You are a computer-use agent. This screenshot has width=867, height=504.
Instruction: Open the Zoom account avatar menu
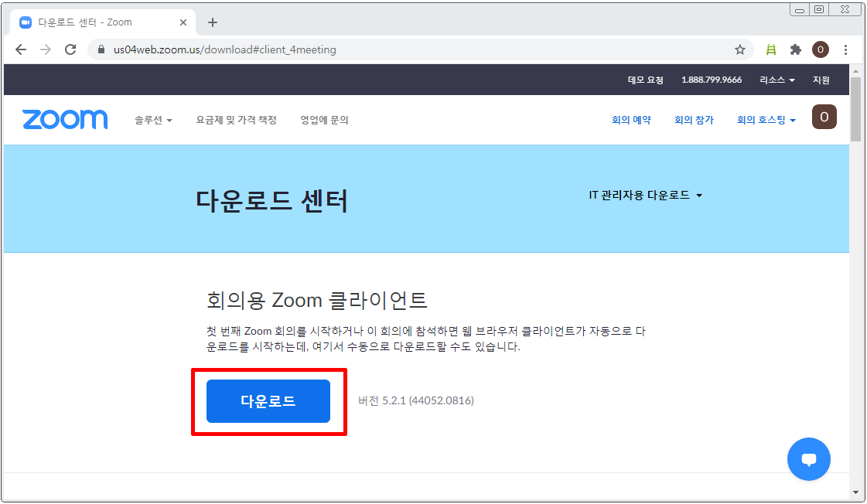point(824,117)
